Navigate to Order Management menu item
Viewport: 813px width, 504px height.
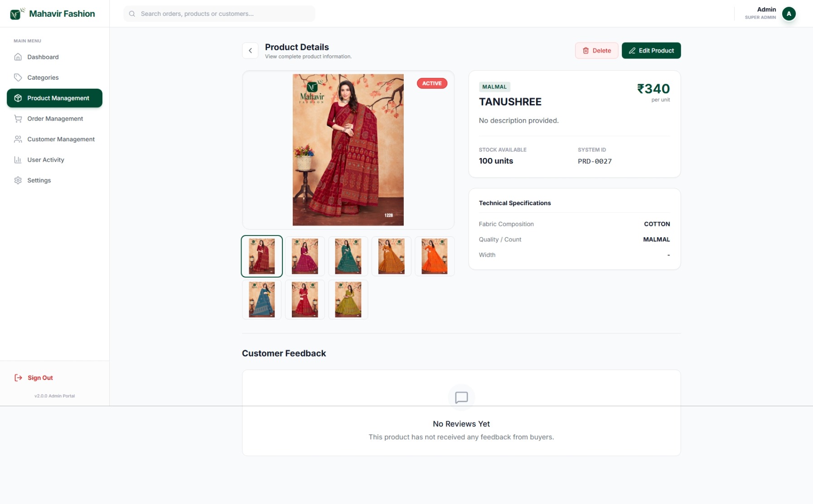(x=55, y=119)
